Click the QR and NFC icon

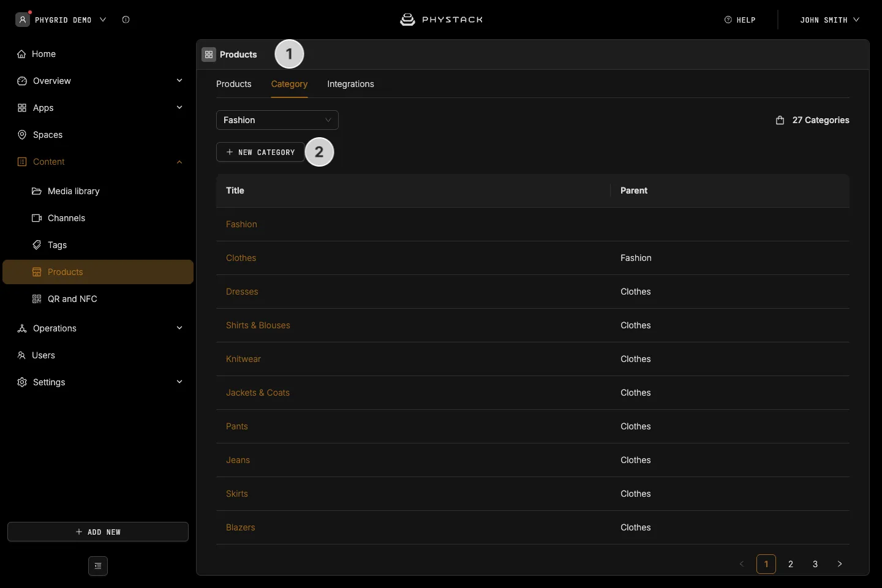37,299
